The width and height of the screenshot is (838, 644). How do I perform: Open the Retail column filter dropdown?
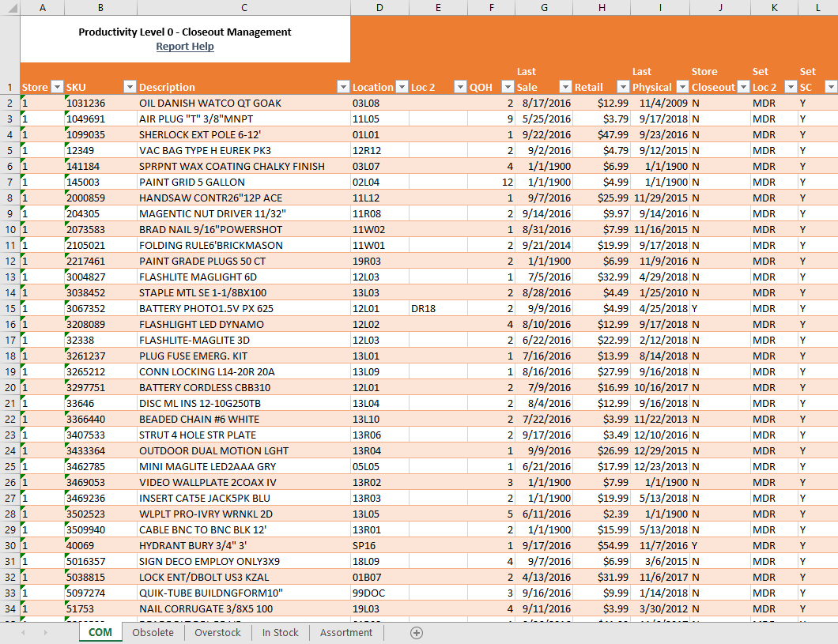click(x=623, y=87)
